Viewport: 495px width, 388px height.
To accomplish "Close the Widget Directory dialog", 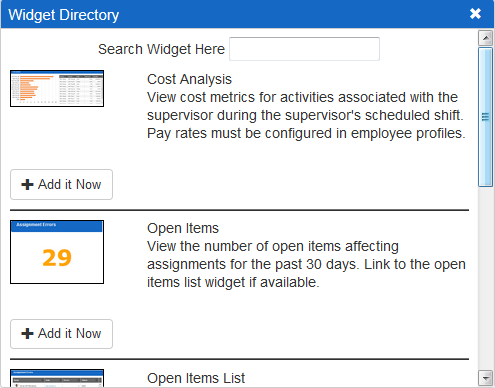I will coord(475,14).
